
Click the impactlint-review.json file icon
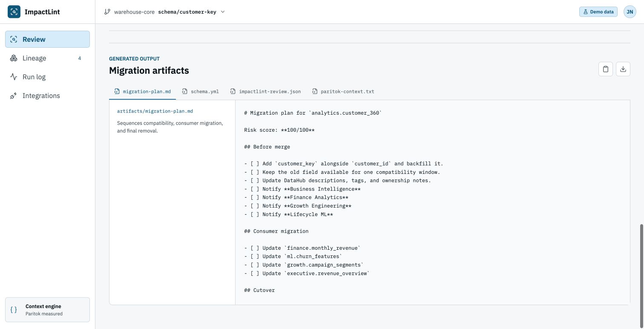tap(233, 91)
